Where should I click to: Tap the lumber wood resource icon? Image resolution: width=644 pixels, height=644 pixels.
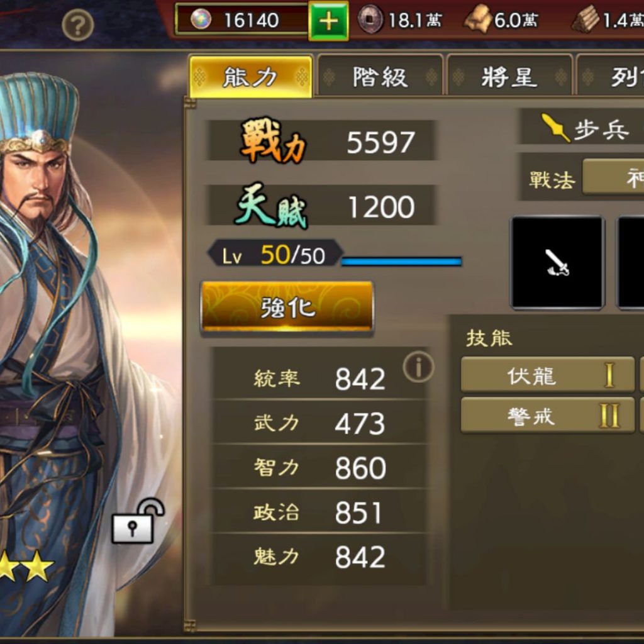pyautogui.click(x=586, y=19)
